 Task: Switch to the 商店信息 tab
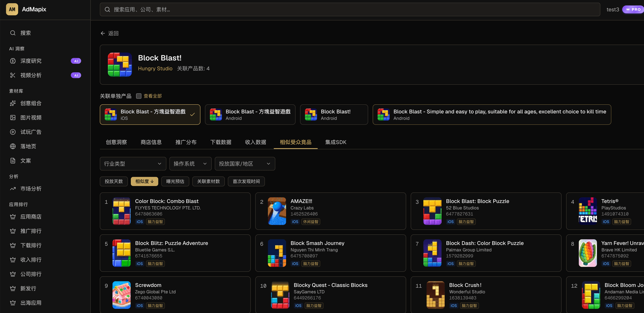[x=151, y=142]
